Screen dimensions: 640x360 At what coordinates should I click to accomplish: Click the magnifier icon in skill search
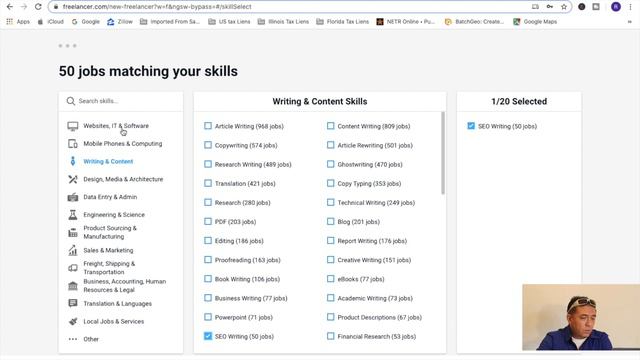[x=71, y=101]
